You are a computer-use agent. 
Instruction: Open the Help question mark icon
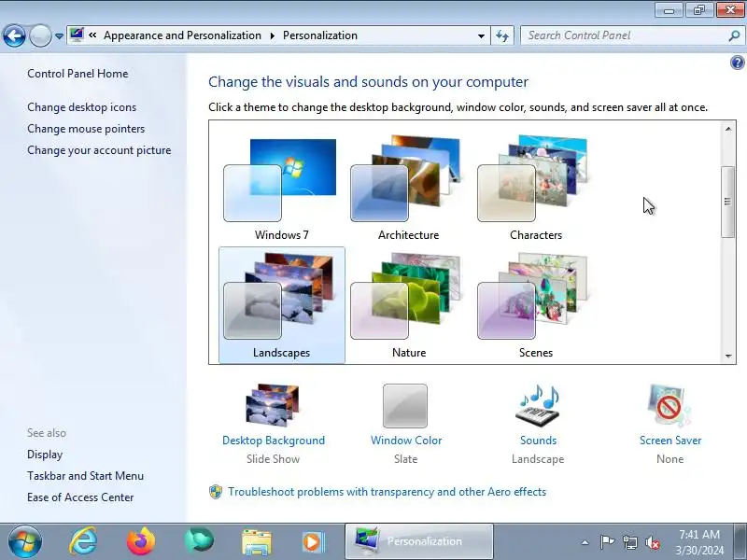pyautogui.click(x=737, y=63)
